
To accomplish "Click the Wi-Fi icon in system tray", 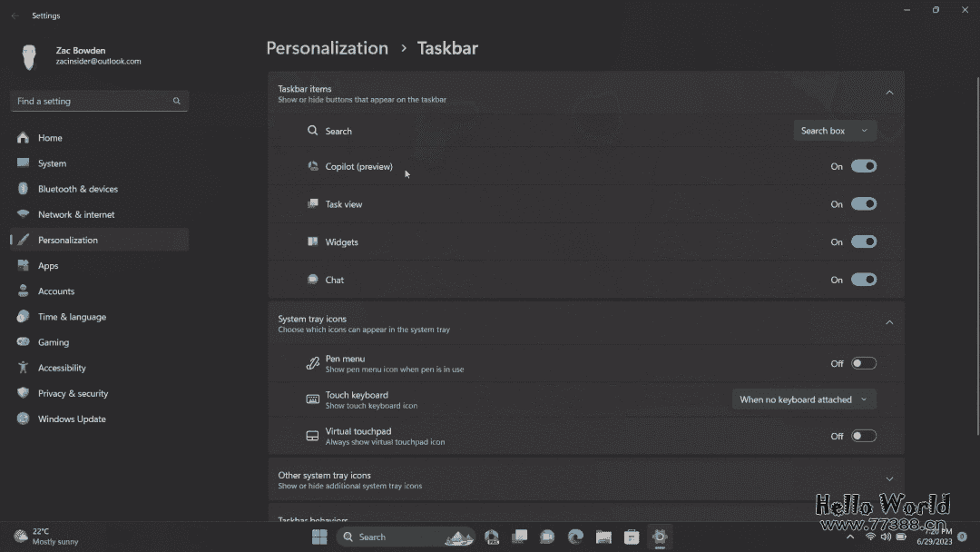I will coord(870,537).
